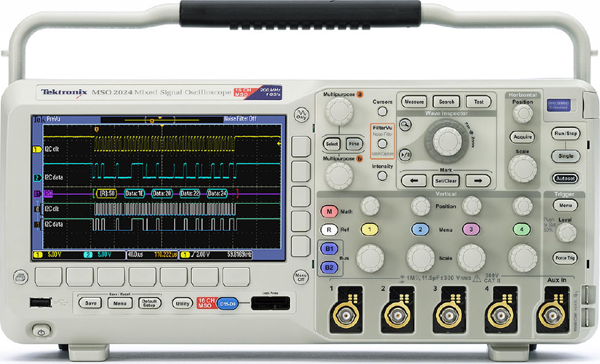Push the Menu Off button
The image size is (600, 364).
[301, 277]
